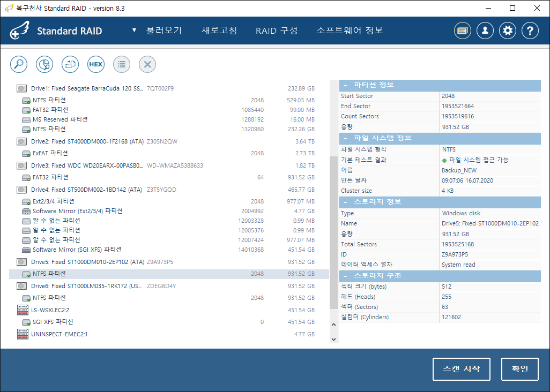Open the 불러오기 menu
This screenshot has width=550, height=392.
pos(164,31)
